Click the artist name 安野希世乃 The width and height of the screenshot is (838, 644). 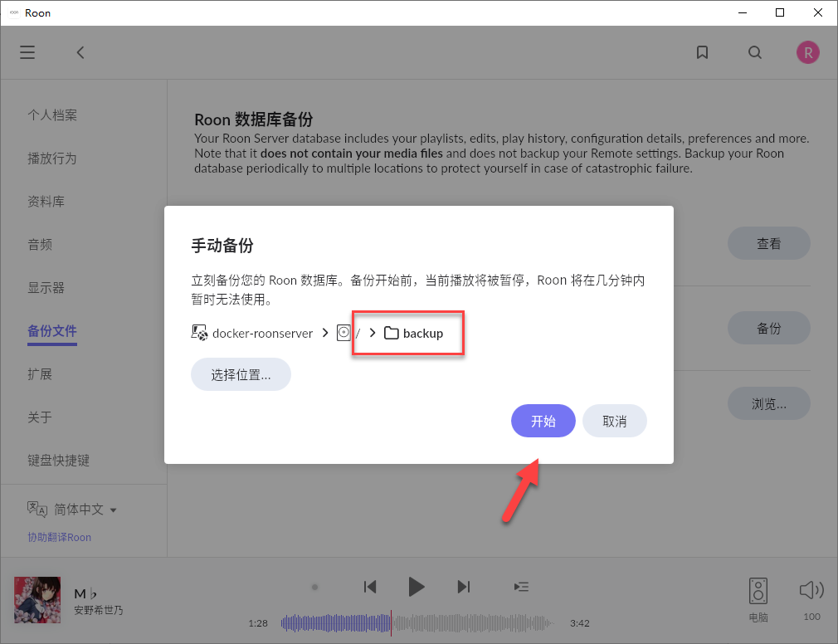[x=99, y=610]
